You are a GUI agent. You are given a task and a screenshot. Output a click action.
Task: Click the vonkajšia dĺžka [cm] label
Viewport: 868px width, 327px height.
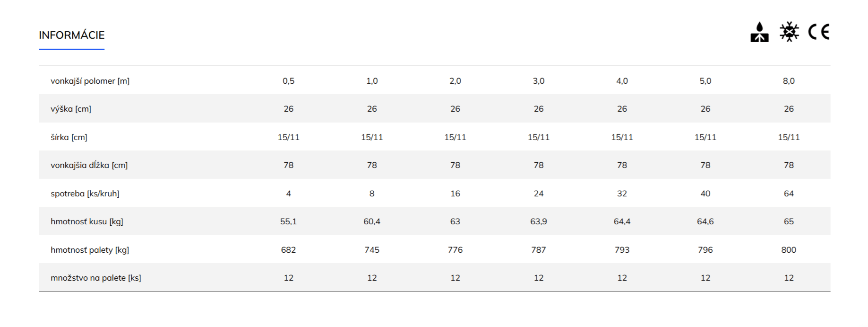click(89, 165)
